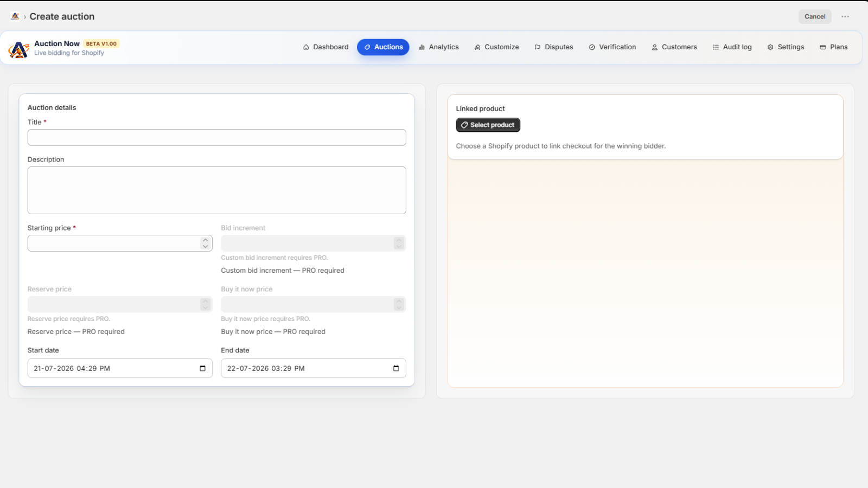This screenshot has width=868, height=488.
Task: Click the Start date value 21-07-2026 04:29 PM
Action: [72, 368]
